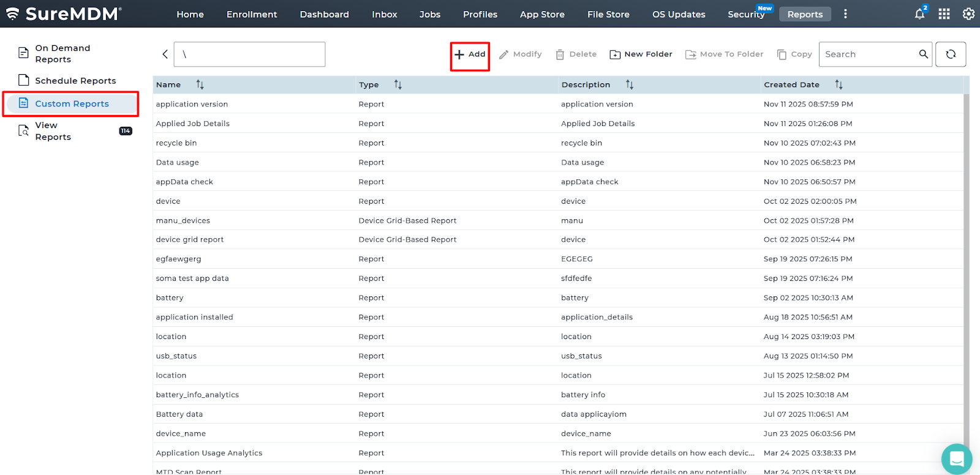Open the notifications bell icon
This screenshot has width=980, height=475.
click(919, 14)
